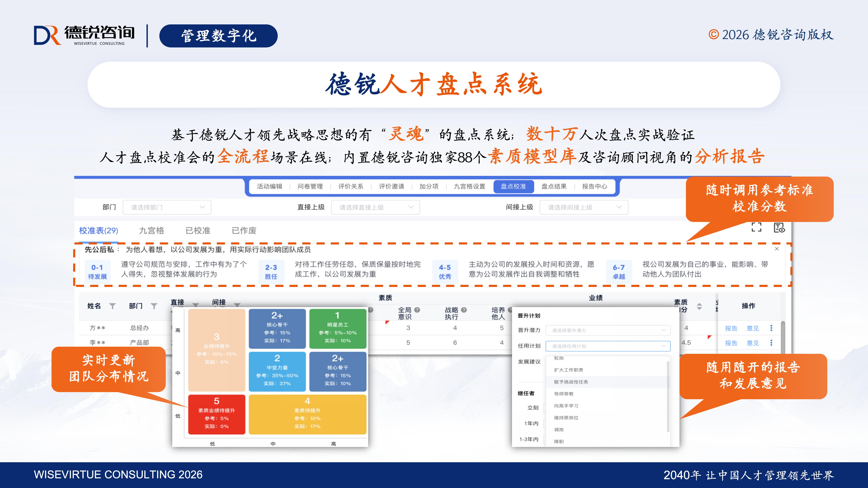This screenshot has width=868, height=488.
Task: Click the 4-5 优秀 score level
Action: point(445,271)
